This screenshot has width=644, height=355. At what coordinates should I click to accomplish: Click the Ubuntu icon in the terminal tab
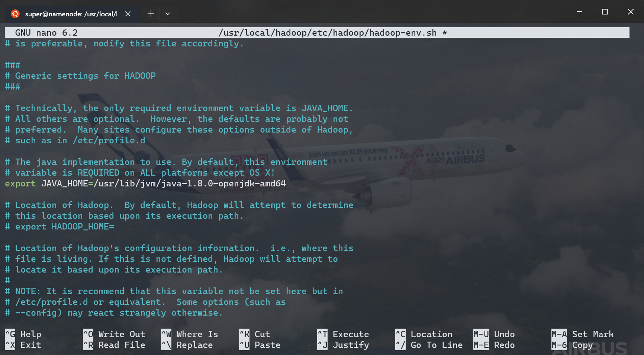click(x=15, y=14)
